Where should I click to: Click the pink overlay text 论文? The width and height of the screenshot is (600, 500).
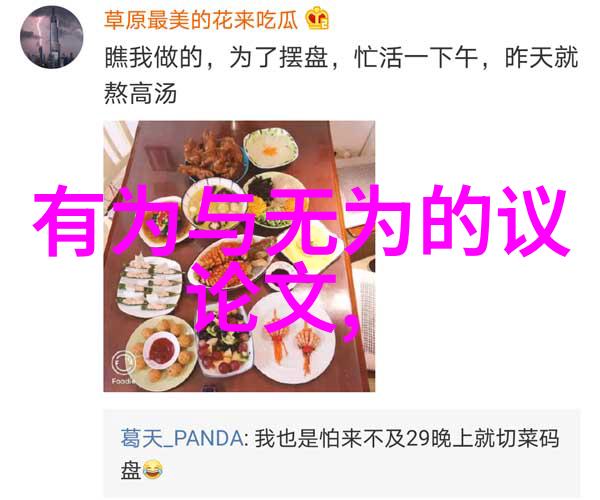[263, 299]
